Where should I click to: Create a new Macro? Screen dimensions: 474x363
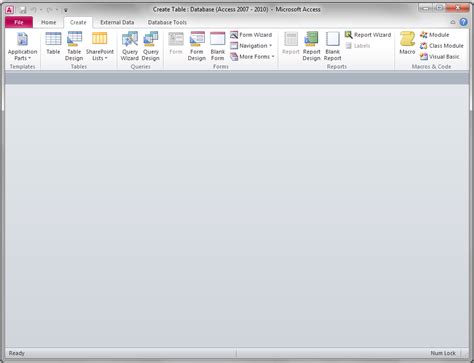(x=407, y=44)
